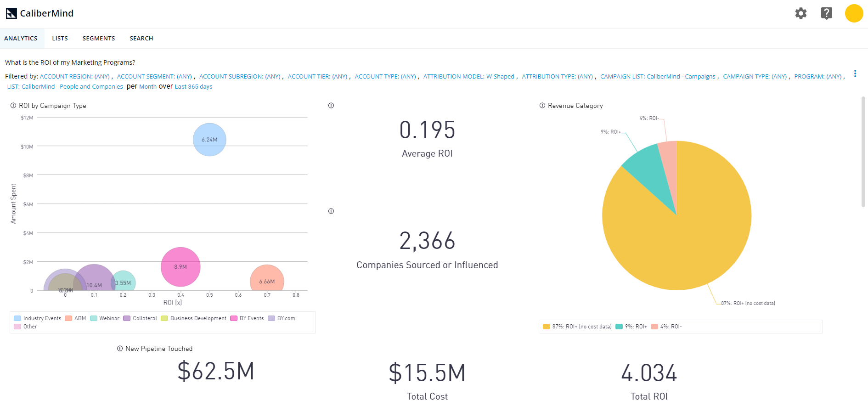The image size is (868, 412).
Task: Edit the Account Segment filter
Action: coord(154,77)
